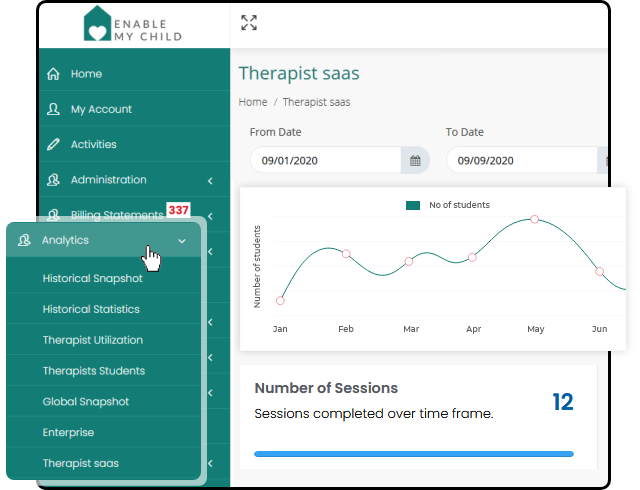This screenshot has width=640, height=490.
Task: Open Therapists Students submenu item
Action: pyautogui.click(x=104, y=371)
